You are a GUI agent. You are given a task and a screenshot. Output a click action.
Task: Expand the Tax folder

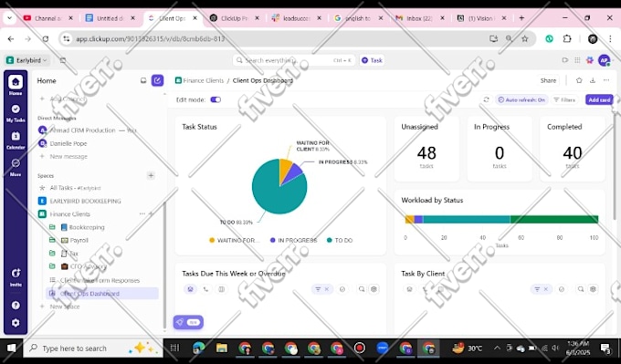(52, 254)
